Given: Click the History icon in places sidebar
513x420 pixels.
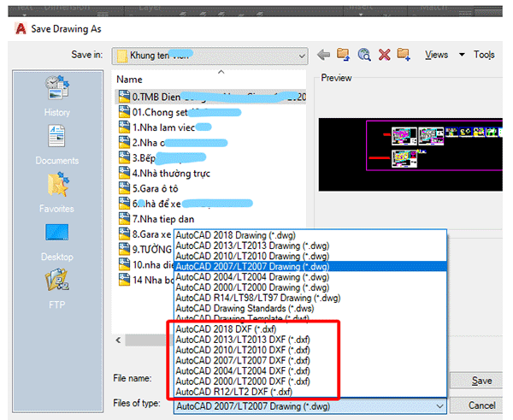Looking at the screenshot, I should pos(56,92).
